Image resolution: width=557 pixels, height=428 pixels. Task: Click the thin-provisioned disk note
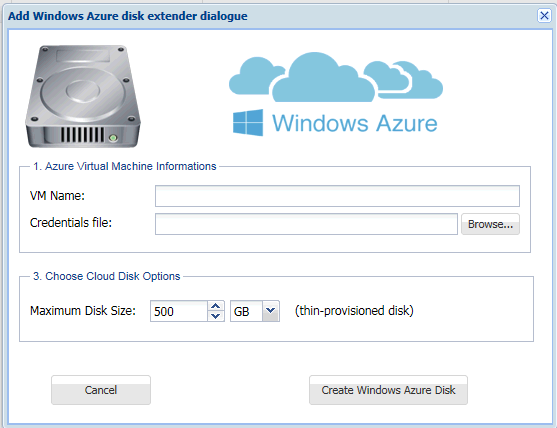pos(354,311)
